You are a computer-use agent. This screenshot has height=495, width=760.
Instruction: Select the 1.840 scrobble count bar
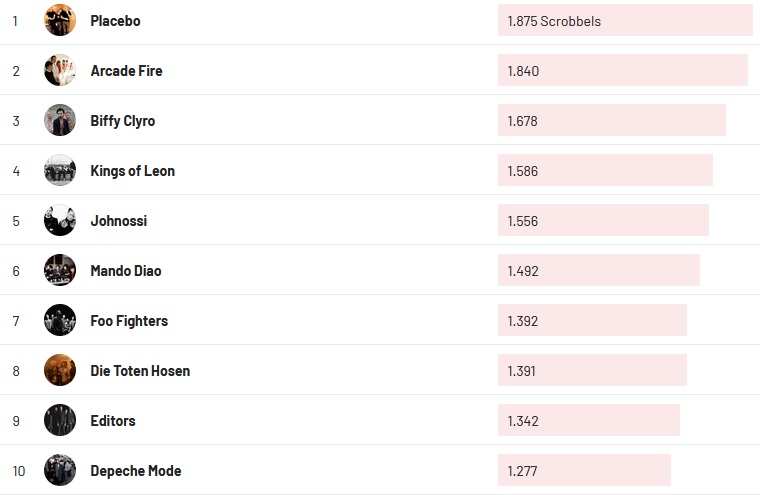pyautogui.click(x=622, y=71)
